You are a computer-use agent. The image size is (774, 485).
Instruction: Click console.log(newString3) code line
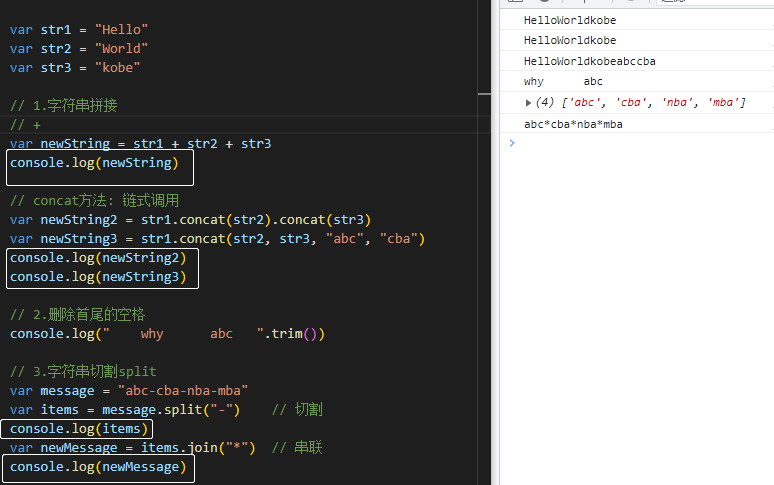coord(98,277)
